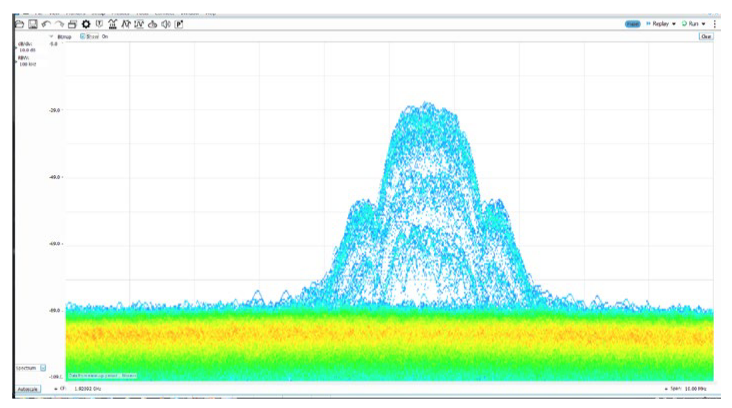Expand the Run dropdown arrow
Screen dimensions: 732x408
[705, 23]
